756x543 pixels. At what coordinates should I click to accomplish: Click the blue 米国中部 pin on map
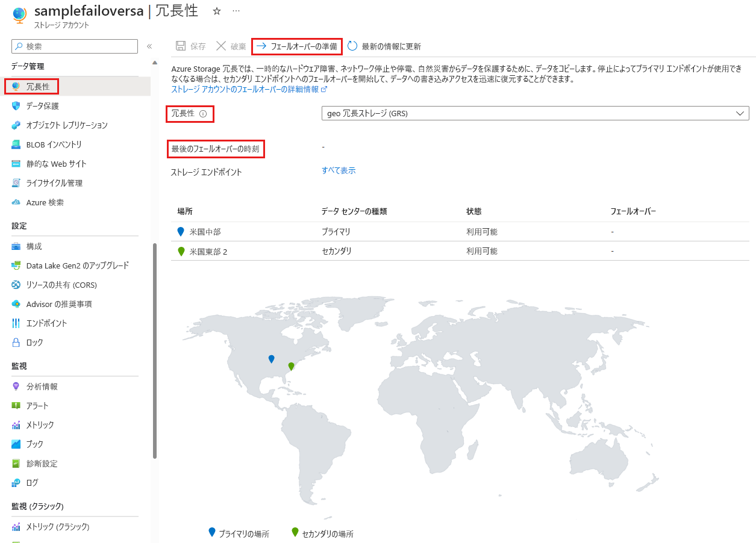[x=271, y=359]
